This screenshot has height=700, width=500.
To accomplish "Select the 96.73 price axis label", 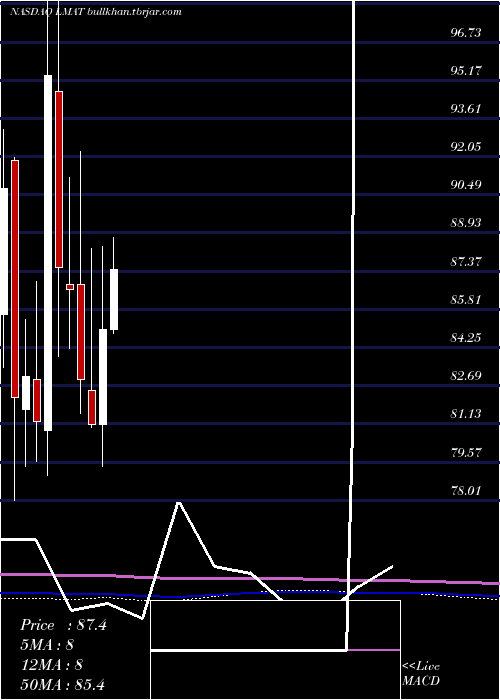I will click(x=466, y=32).
